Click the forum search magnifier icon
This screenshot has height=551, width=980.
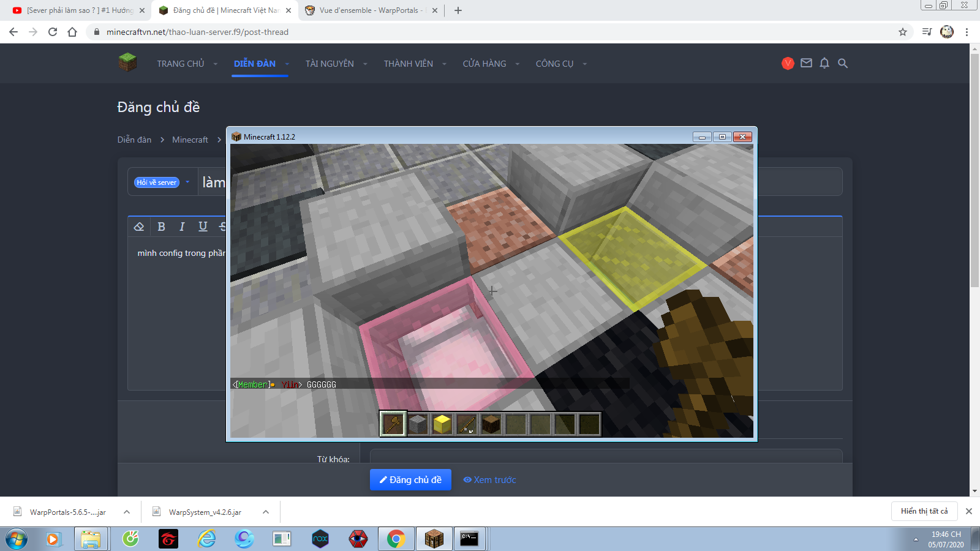click(x=843, y=63)
